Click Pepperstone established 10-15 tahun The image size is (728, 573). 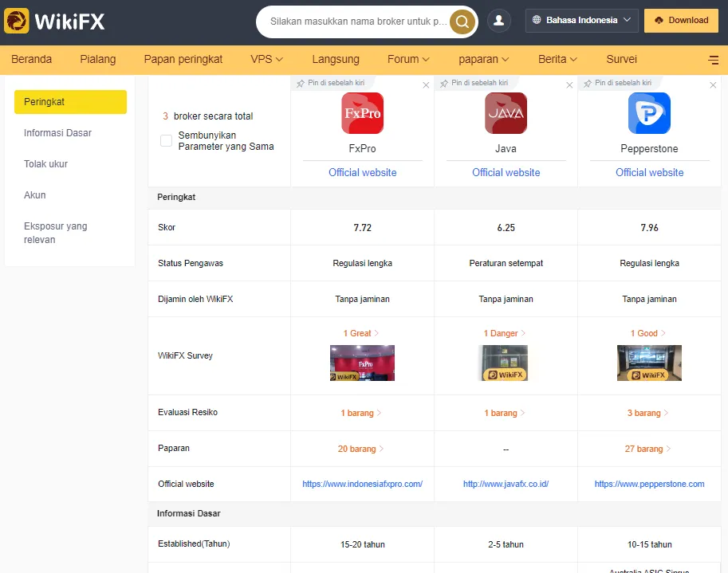click(649, 544)
